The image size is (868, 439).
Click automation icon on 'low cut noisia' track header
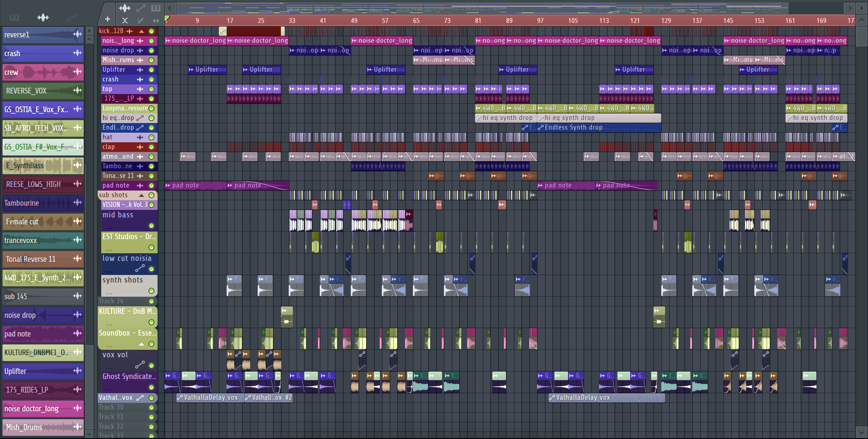click(140, 268)
